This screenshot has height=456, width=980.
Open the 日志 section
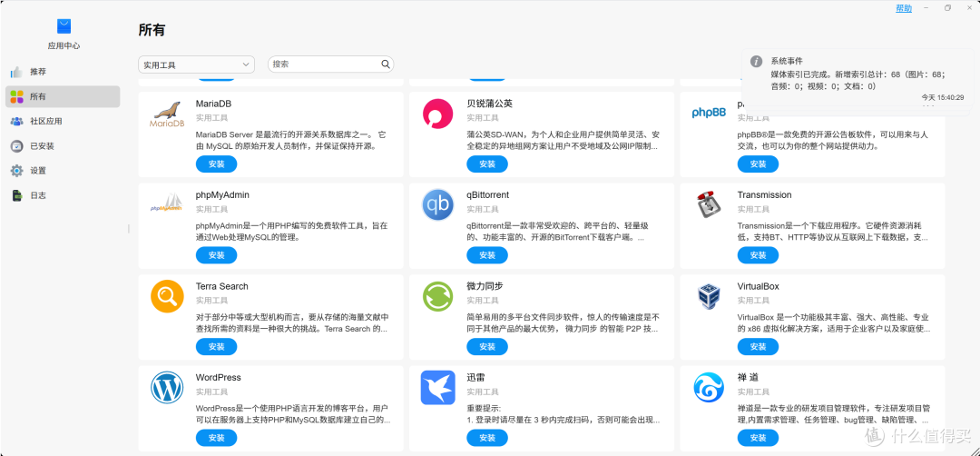pos(63,195)
